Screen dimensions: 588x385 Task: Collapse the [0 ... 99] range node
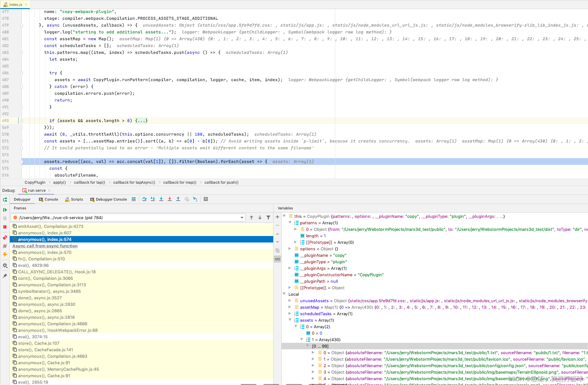pos(308,346)
